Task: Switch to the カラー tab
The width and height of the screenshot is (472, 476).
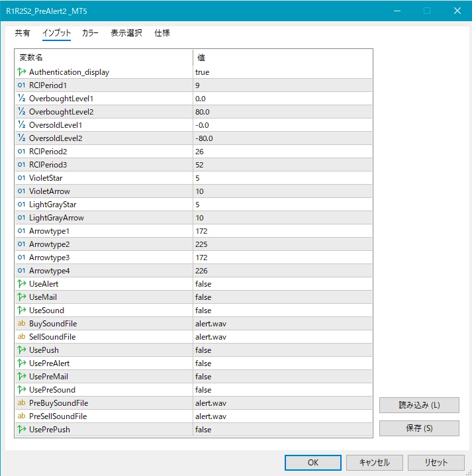Action: pos(91,33)
